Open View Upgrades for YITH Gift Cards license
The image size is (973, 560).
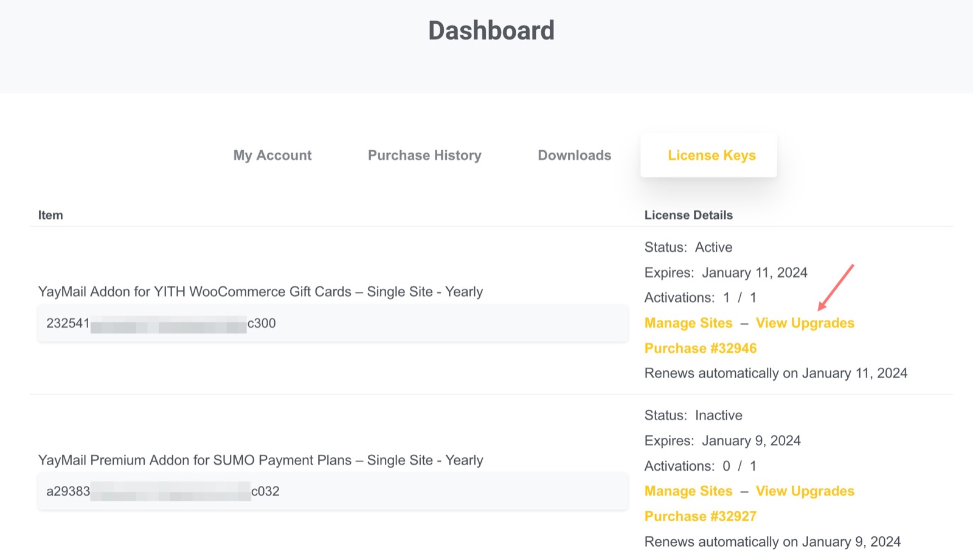click(805, 323)
